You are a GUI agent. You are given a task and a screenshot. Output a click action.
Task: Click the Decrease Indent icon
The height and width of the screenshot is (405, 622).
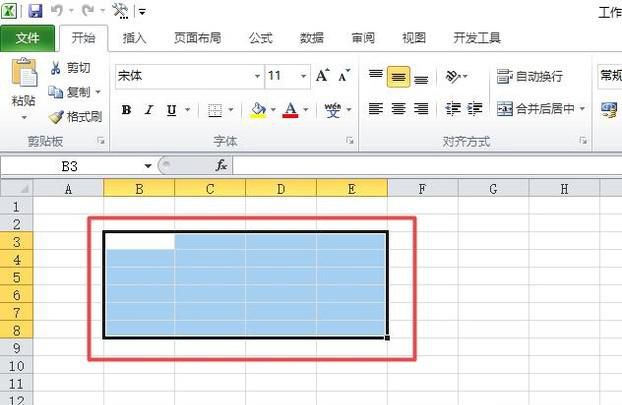coord(452,108)
